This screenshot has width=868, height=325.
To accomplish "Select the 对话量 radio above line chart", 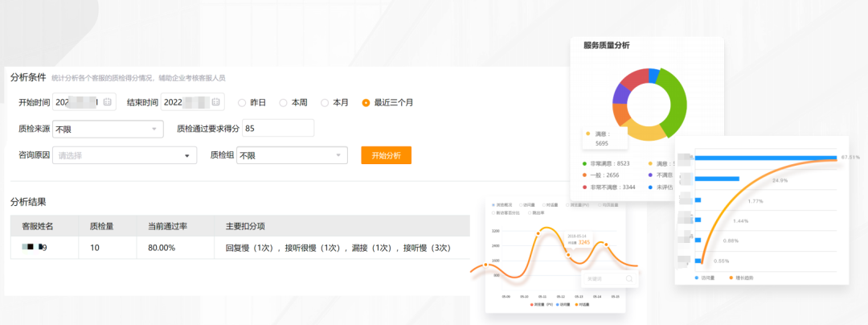I will pyautogui.click(x=543, y=205).
